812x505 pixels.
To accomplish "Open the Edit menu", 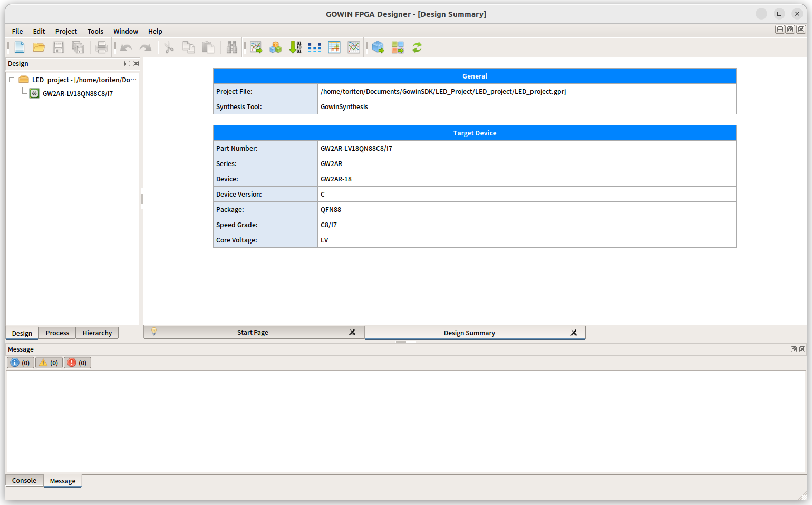I will click(39, 32).
